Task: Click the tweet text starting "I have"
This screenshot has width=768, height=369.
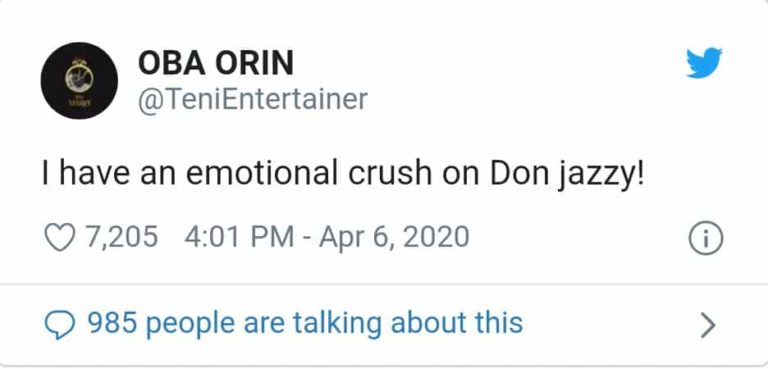Action: [344, 174]
